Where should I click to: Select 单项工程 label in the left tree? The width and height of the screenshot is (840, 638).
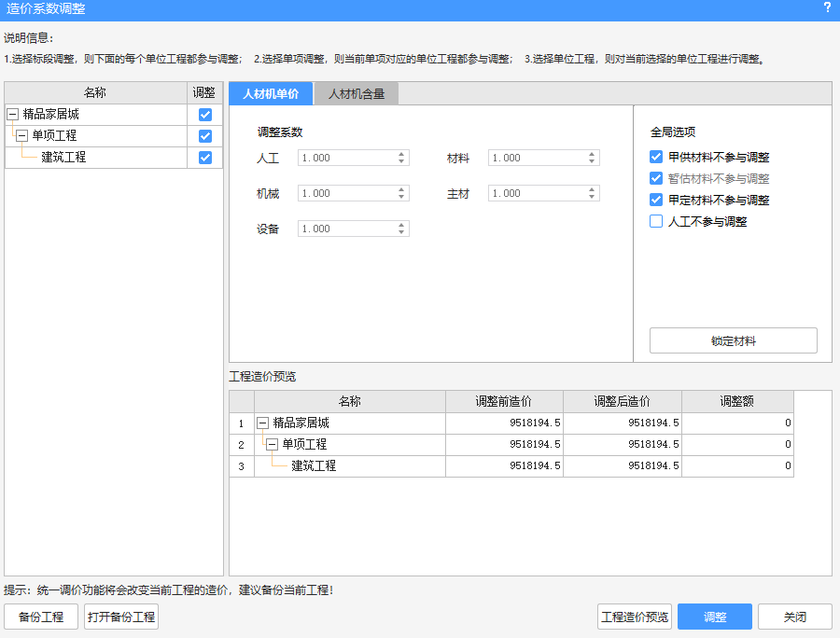54,135
